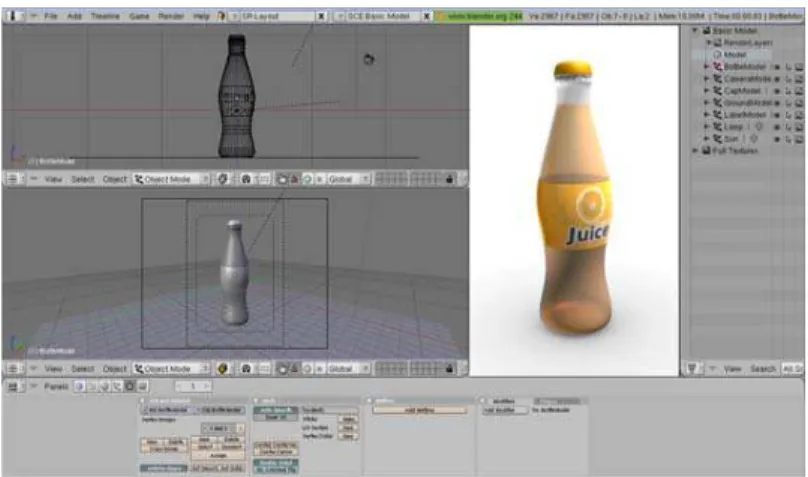This screenshot has width=808, height=477.
Task: Open the Add menu
Action: coord(74,16)
